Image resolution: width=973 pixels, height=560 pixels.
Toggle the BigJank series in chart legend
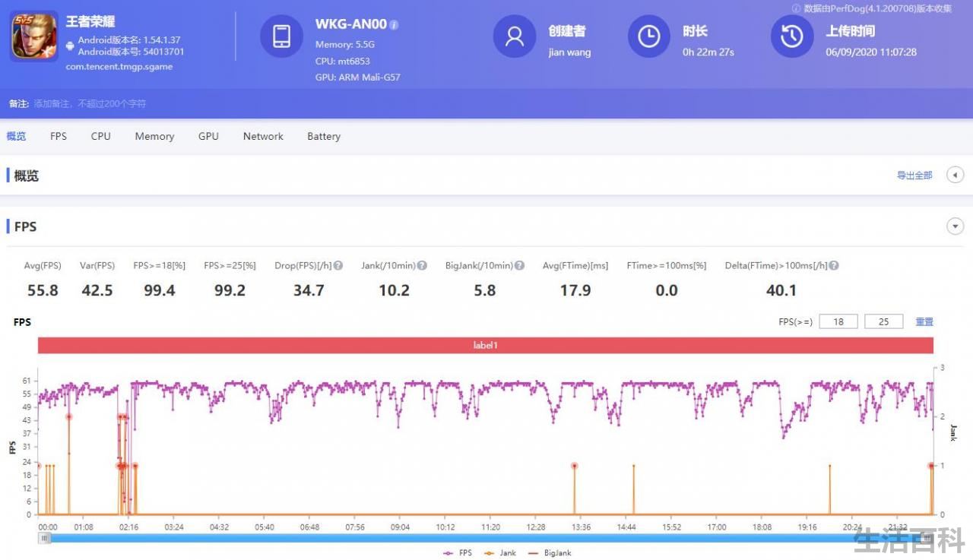(x=550, y=553)
